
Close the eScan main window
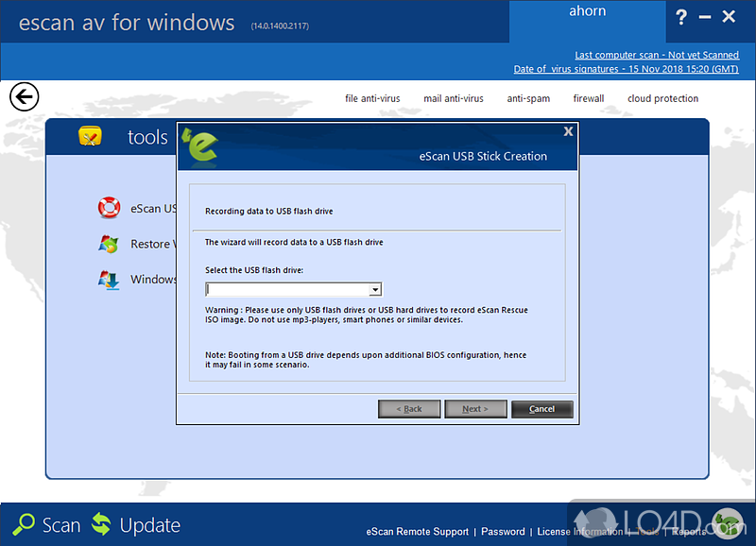pyautogui.click(x=729, y=17)
